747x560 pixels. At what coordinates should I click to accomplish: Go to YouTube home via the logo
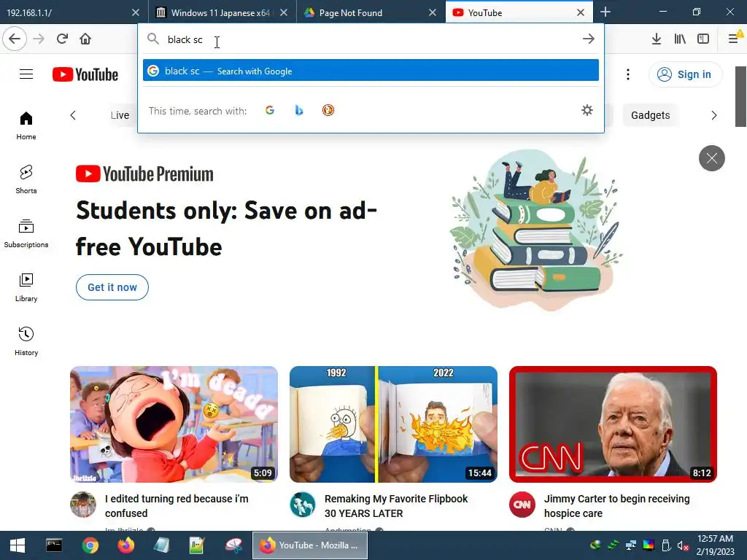[x=85, y=75]
